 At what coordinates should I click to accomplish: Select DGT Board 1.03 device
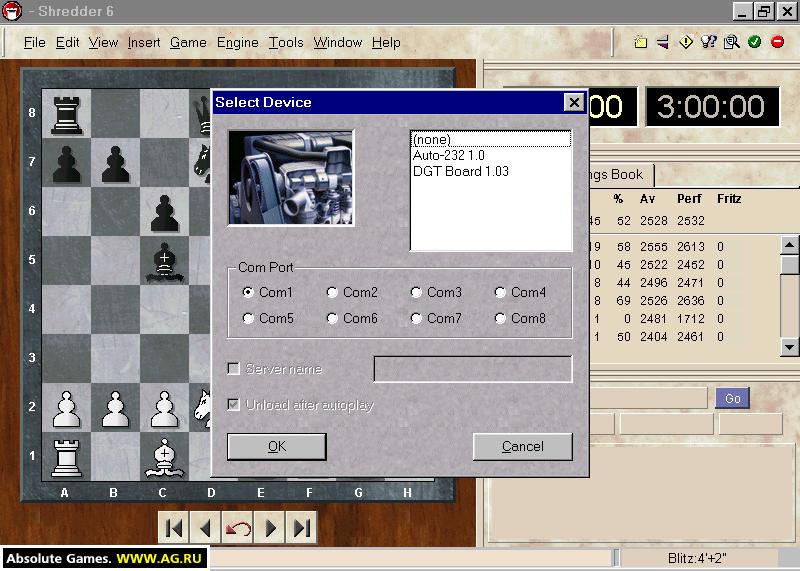[491, 171]
